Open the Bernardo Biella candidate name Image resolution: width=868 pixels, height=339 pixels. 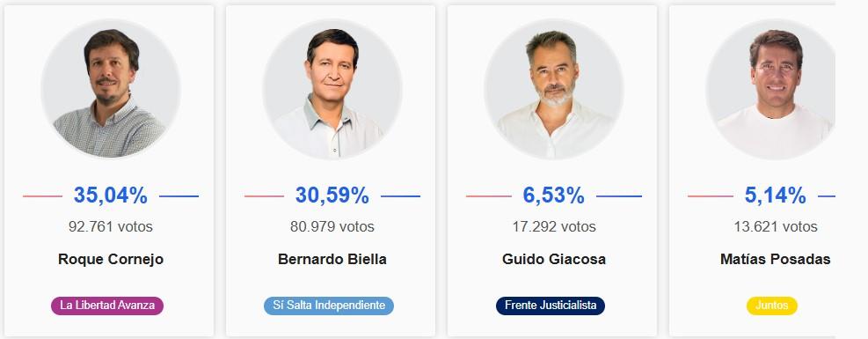tap(332, 259)
